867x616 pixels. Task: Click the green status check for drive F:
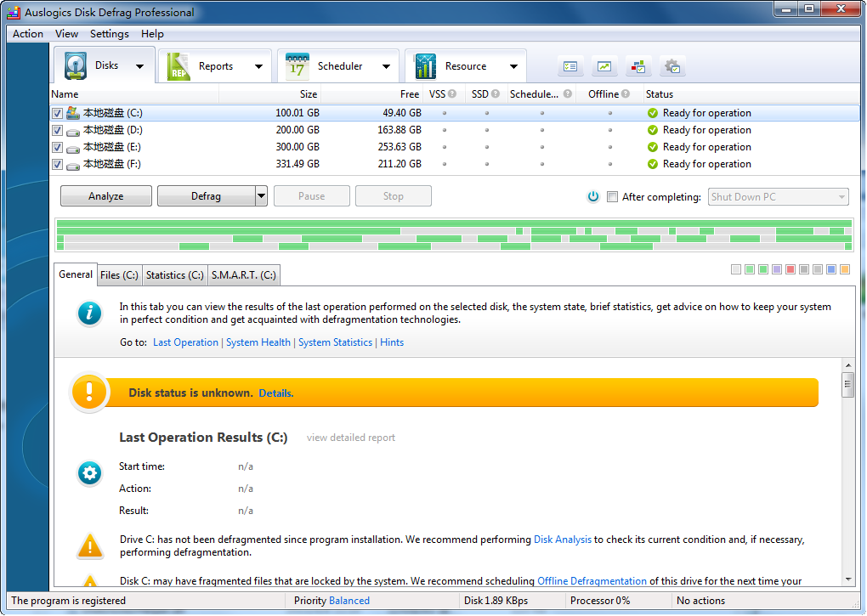click(653, 164)
